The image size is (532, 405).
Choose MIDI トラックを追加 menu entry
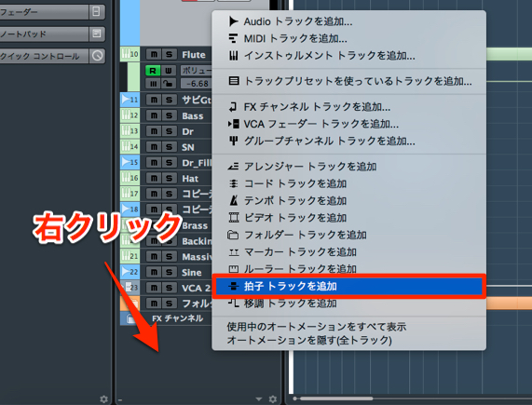pyautogui.click(x=348, y=38)
